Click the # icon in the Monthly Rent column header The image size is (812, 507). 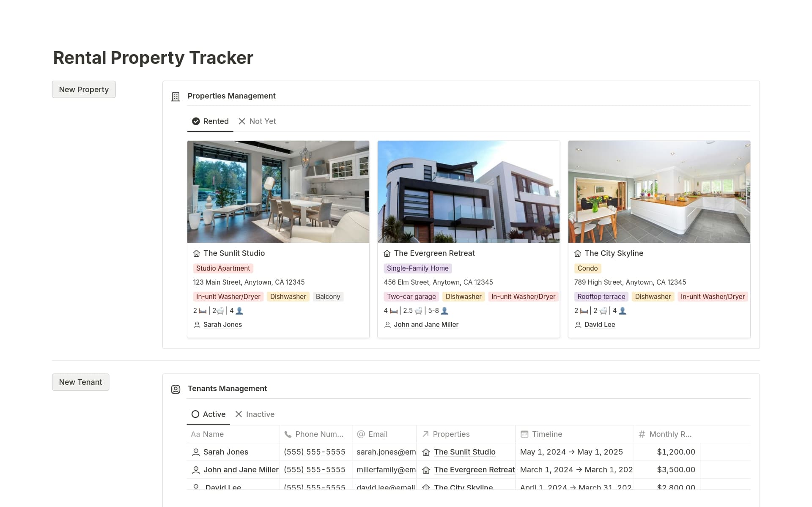click(642, 434)
